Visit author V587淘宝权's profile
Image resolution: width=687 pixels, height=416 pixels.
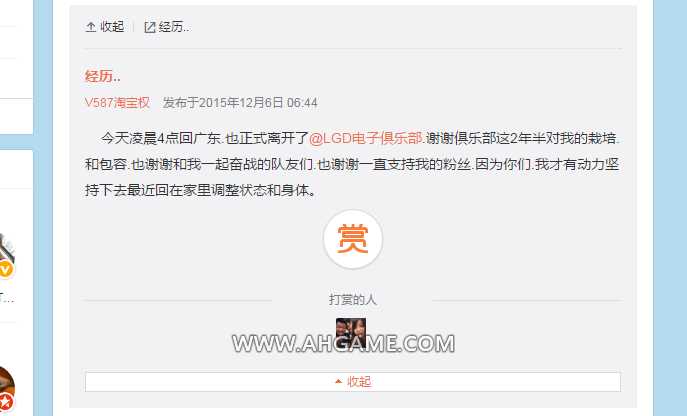117,103
